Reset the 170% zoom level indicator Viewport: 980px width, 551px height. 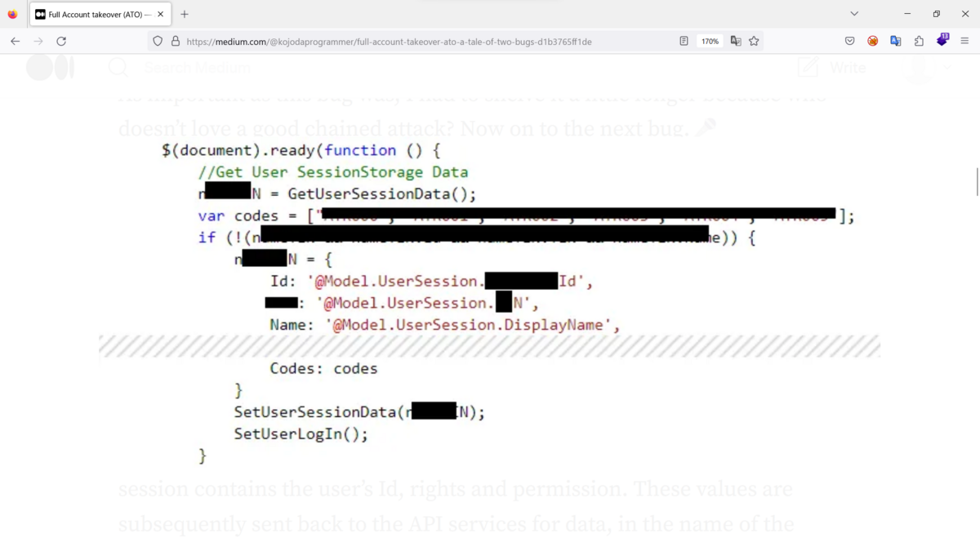(x=710, y=41)
